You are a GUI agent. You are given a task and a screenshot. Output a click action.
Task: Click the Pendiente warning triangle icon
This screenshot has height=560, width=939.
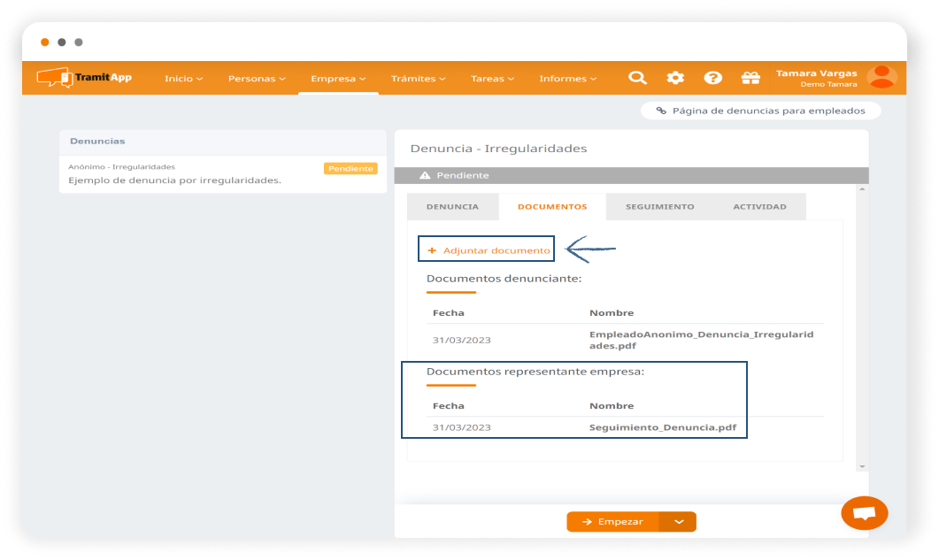click(x=425, y=175)
